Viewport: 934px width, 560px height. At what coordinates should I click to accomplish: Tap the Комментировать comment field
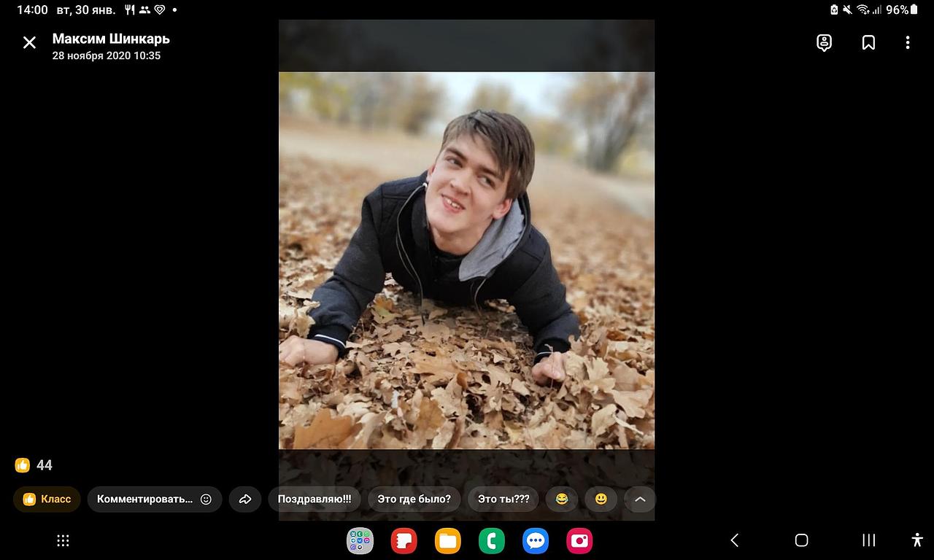(x=144, y=499)
